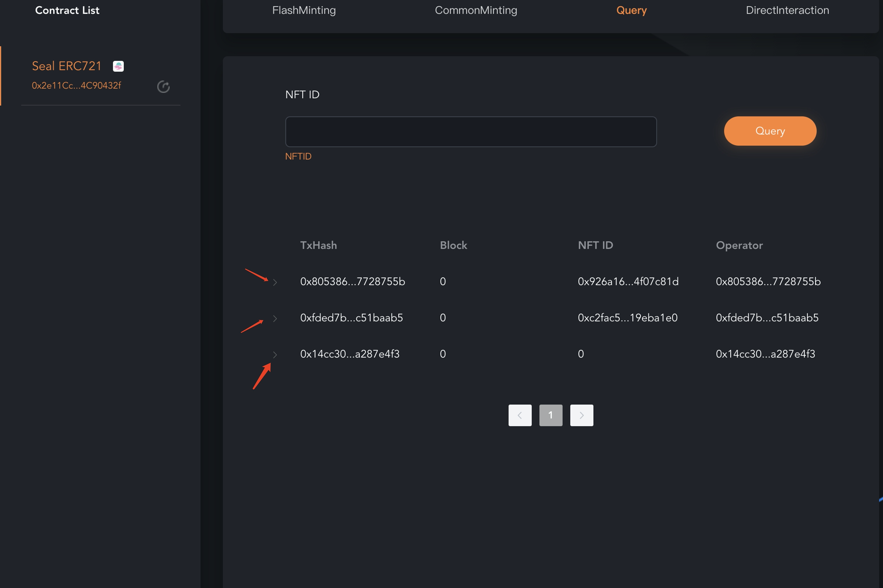
Task: Select page 1 in pagination
Action: 551,415
